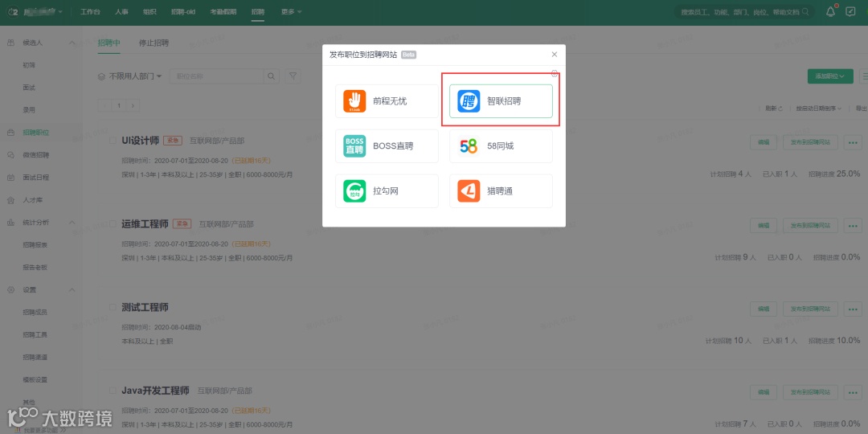Open the company name dropdown at top left
The height and width of the screenshot is (434, 868).
pyautogui.click(x=43, y=11)
